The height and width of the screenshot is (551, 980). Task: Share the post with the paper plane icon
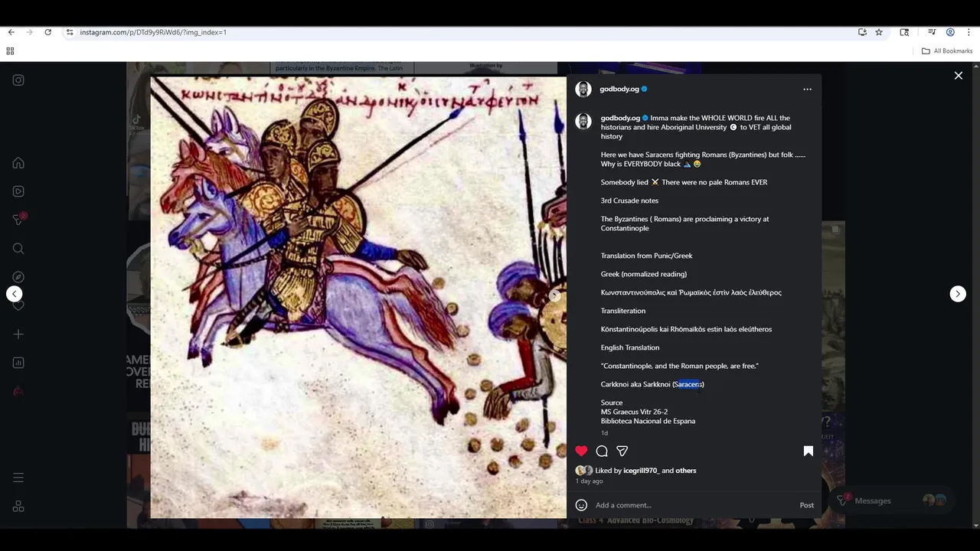pyautogui.click(x=622, y=451)
